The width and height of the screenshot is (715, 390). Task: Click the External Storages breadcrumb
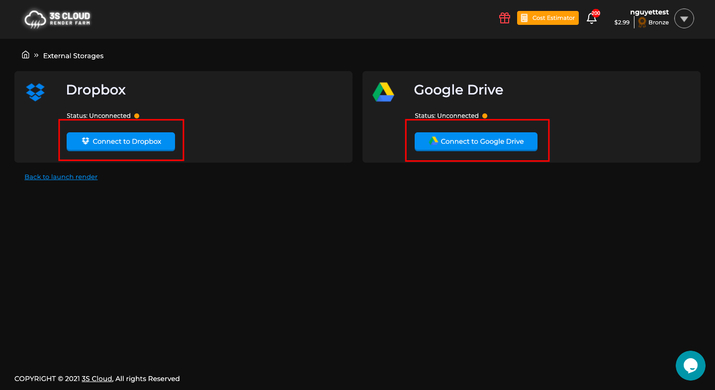point(73,56)
